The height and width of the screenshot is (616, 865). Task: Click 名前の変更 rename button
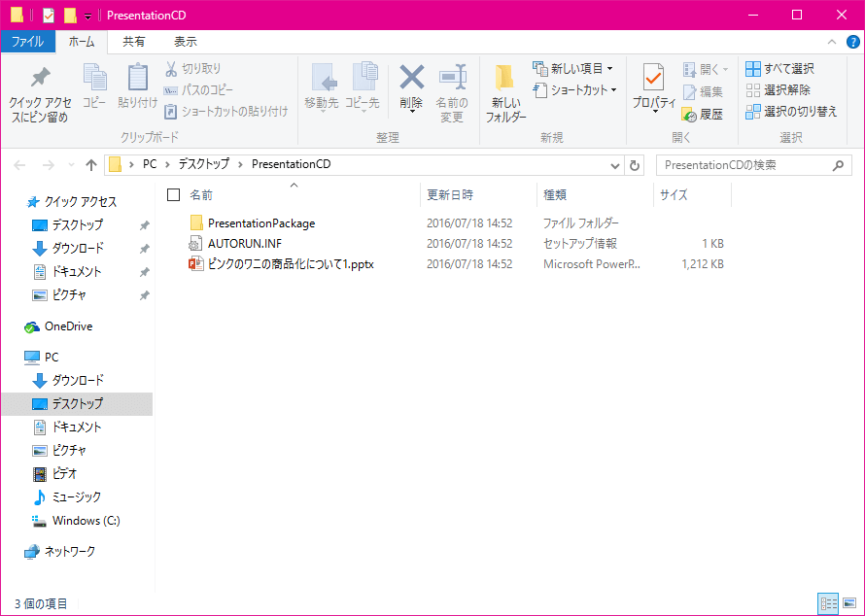pyautogui.click(x=452, y=93)
